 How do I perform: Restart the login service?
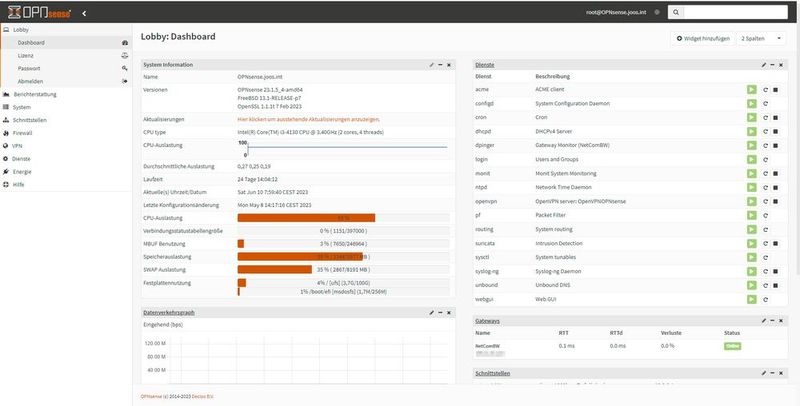click(x=765, y=160)
